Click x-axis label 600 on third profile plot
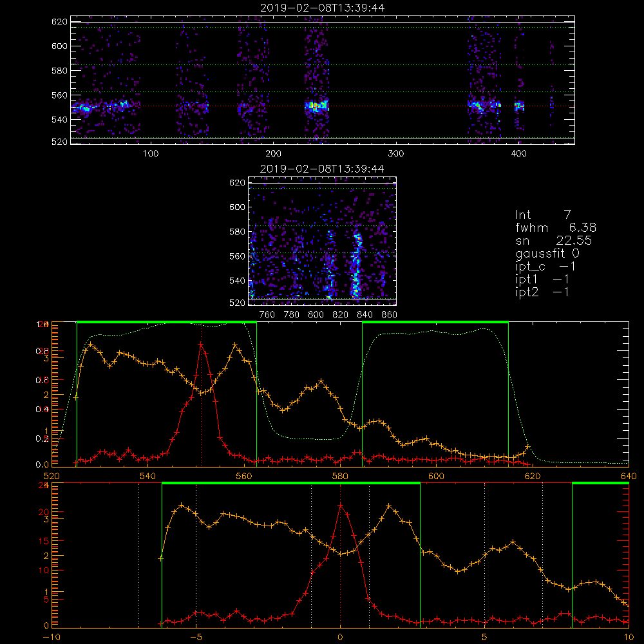 [436, 476]
